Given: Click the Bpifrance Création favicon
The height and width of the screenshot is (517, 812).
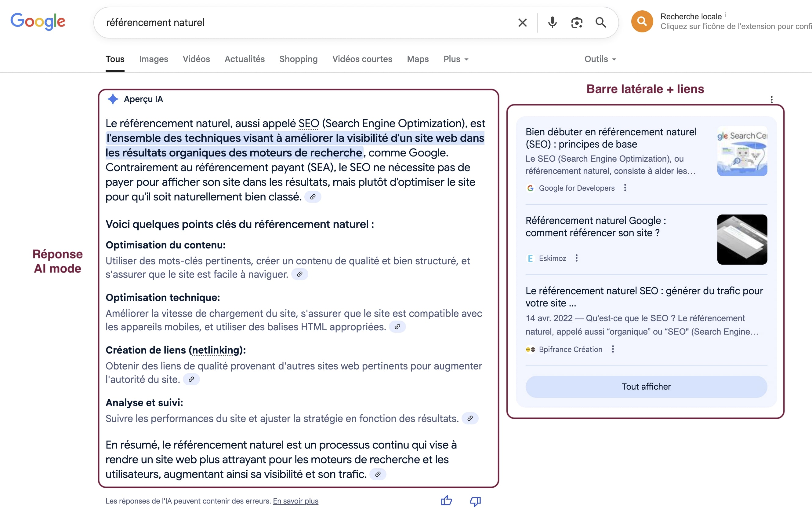Looking at the screenshot, I should (531, 350).
